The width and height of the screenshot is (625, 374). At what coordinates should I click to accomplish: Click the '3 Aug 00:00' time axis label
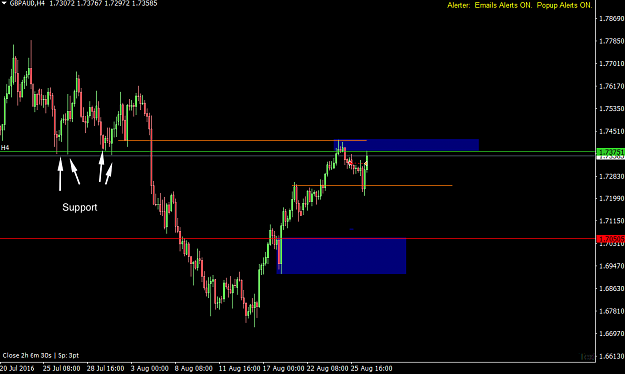149,368
